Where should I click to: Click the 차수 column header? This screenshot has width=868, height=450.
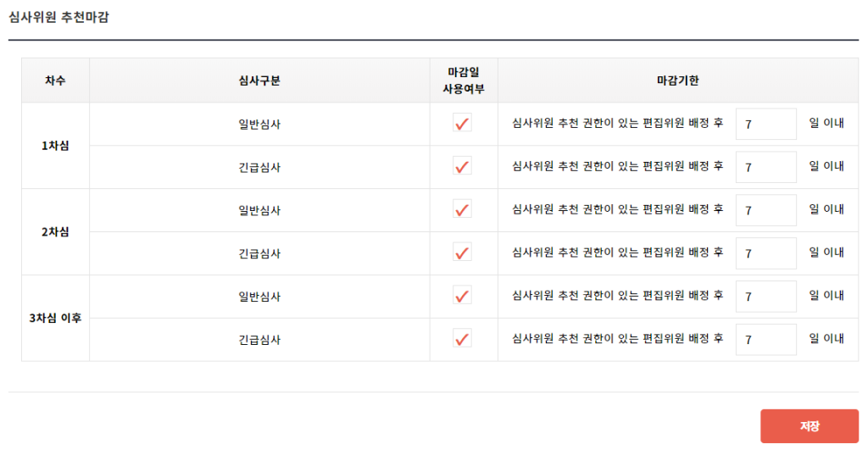tap(55, 81)
